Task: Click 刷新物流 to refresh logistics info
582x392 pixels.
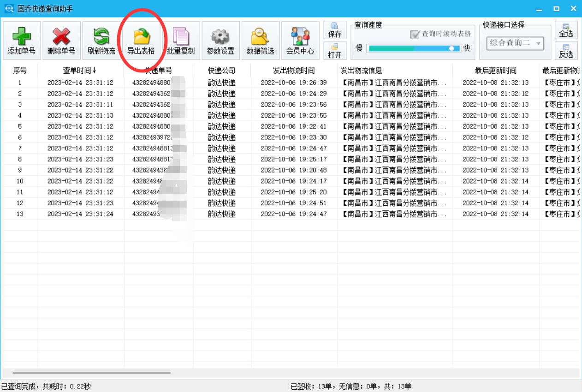Action: point(101,41)
